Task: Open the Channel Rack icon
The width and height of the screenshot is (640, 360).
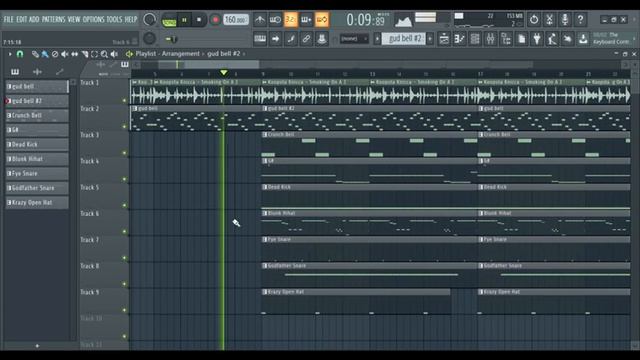Action: (475, 39)
